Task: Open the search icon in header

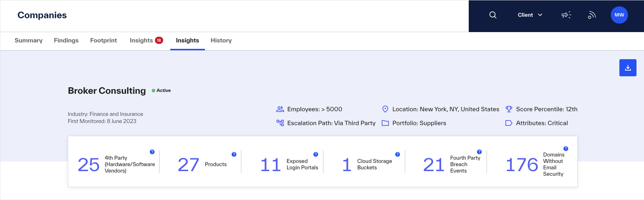Action: click(493, 15)
